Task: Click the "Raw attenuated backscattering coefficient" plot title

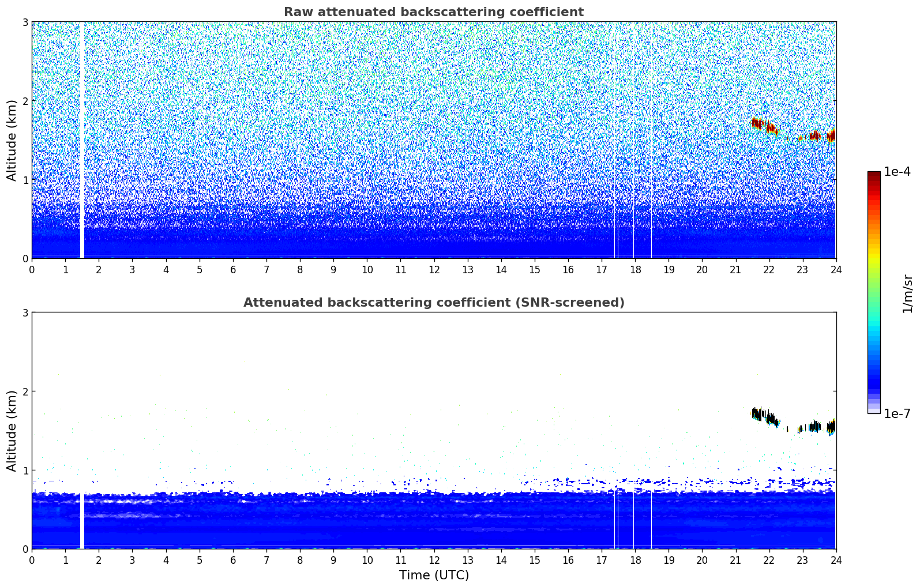Action: [x=433, y=12]
